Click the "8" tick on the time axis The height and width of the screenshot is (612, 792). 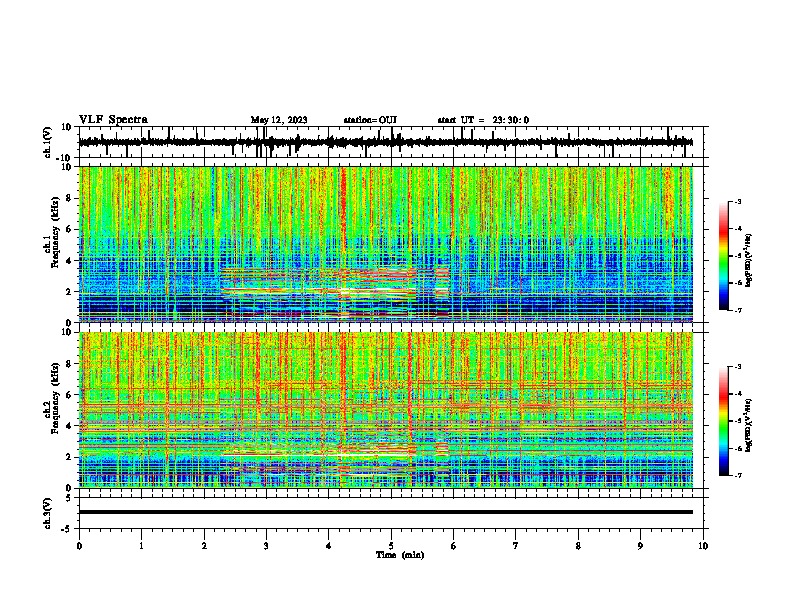tap(578, 546)
